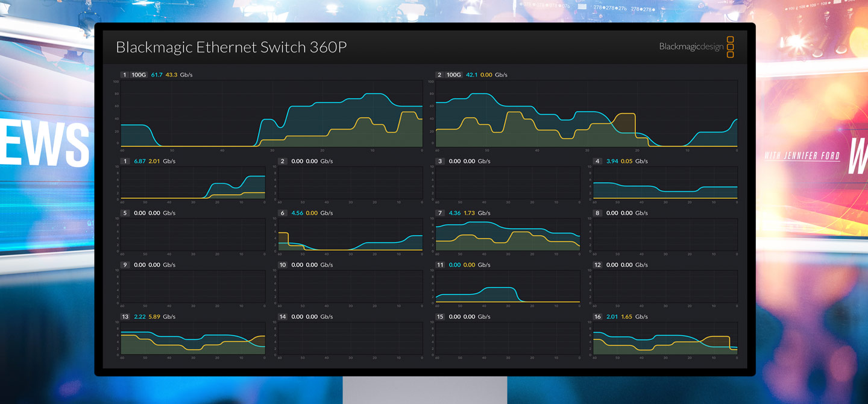Viewport: 868px width, 404px height.
Task: Select the port 4 number badge
Action: point(597,161)
